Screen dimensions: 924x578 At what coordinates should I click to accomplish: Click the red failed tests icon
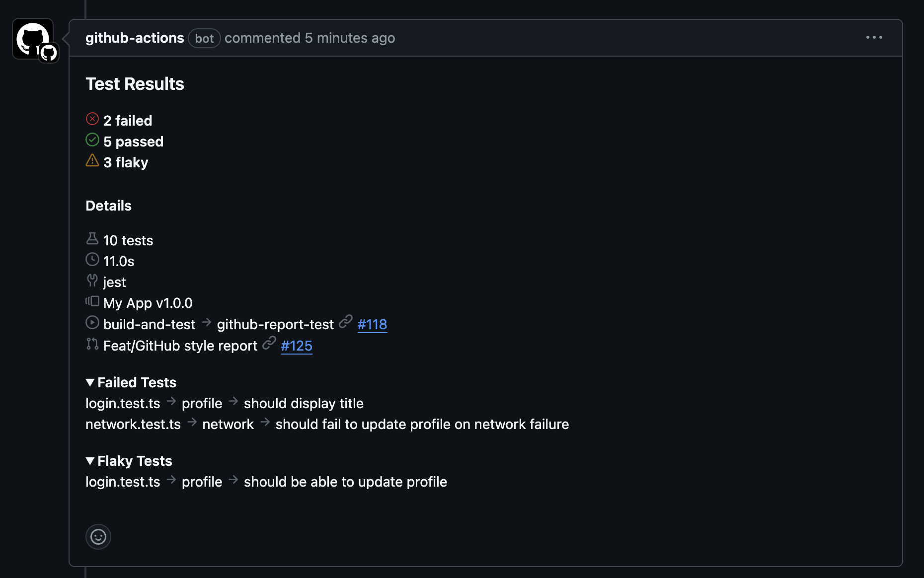92,119
